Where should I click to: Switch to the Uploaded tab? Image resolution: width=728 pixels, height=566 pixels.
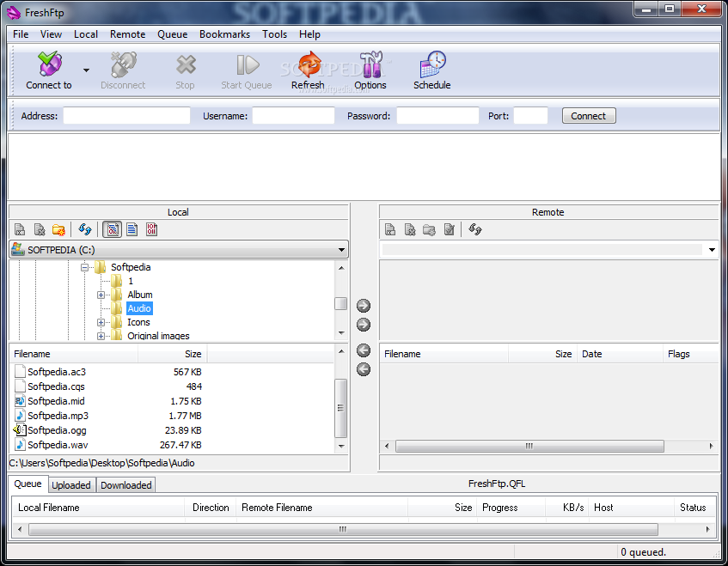pos(71,485)
